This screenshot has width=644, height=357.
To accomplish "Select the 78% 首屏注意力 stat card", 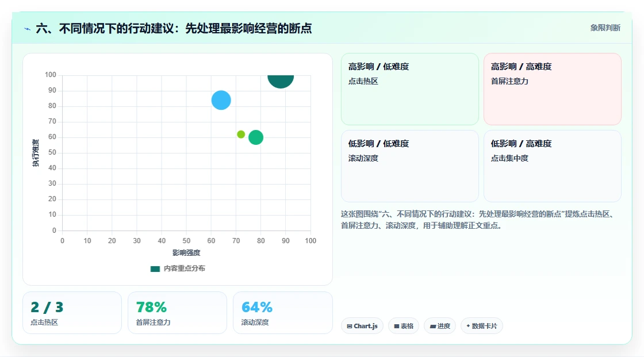I will [x=178, y=313].
